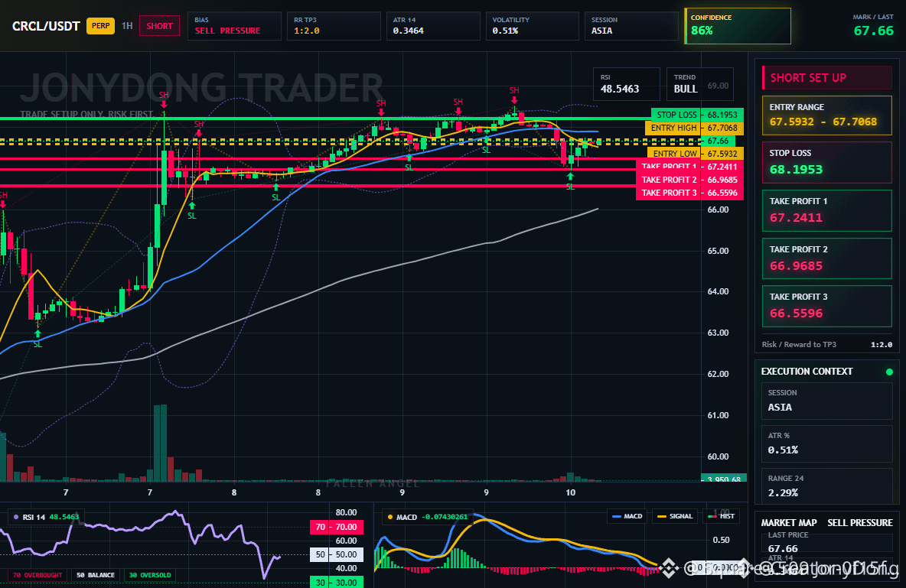Click the 66.00 price axis tick
906x588 pixels.
point(718,210)
